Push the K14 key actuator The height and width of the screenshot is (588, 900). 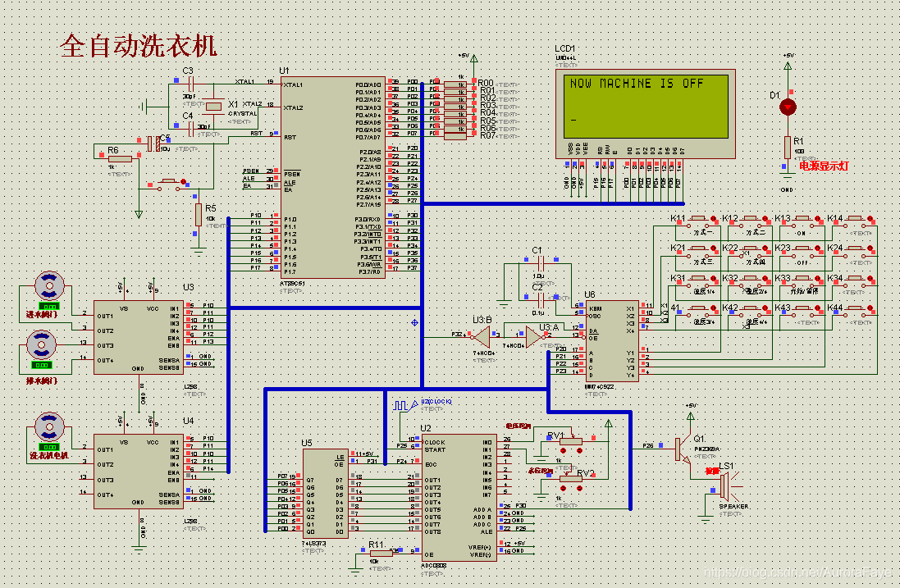[x=855, y=218]
